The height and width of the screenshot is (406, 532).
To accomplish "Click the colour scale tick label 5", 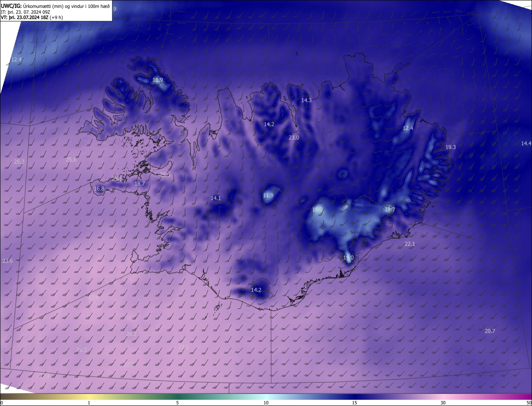I will [177, 403].
